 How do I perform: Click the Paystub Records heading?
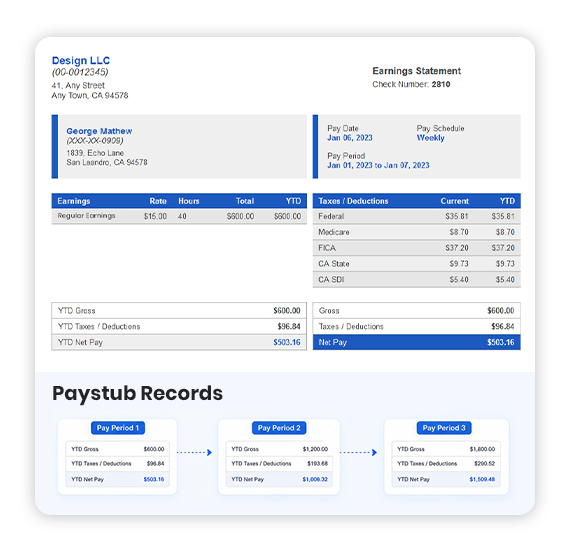coord(137,394)
